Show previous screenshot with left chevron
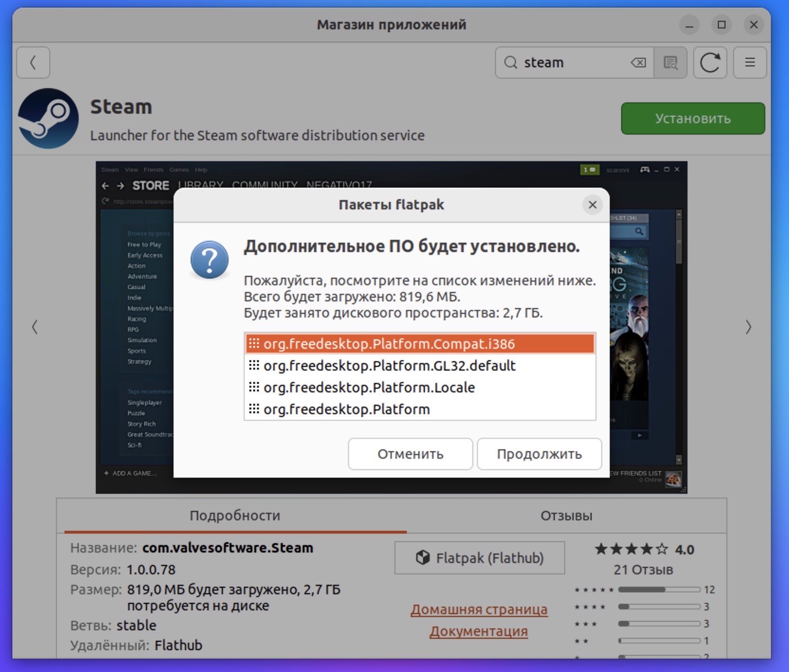This screenshot has height=672, width=789. tap(35, 327)
